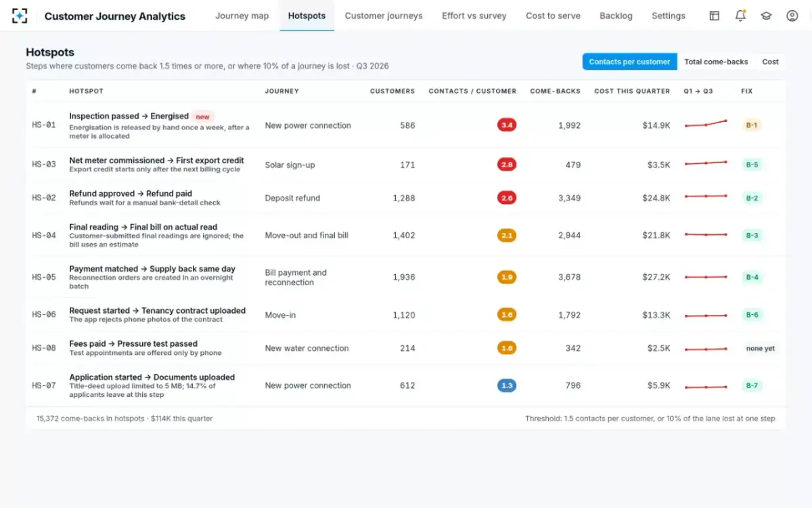Switch to the Journey map tab
Screen dimensions: 812x508
tap(242, 16)
